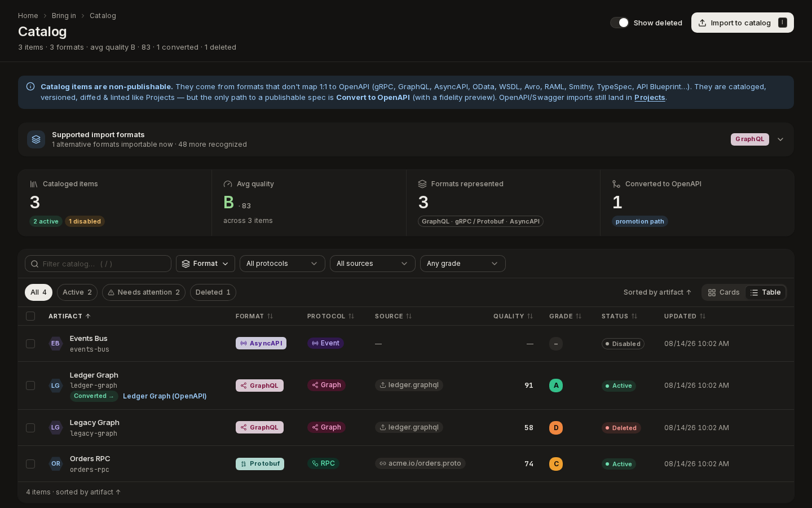Viewport: 812px width, 508px height.
Task: Click the Cataloged items library icon
Action: click(34, 184)
